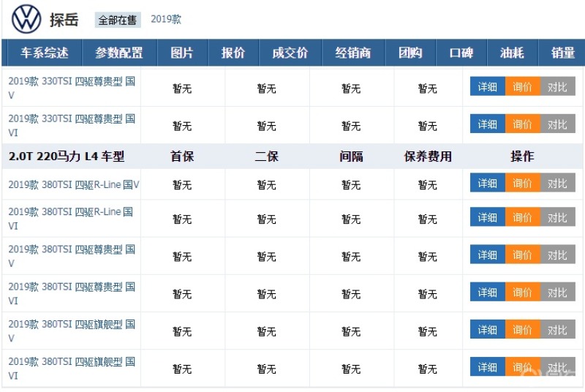585x392 pixels.
Task: Select the 全部在售 filter tab
Action: point(118,20)
